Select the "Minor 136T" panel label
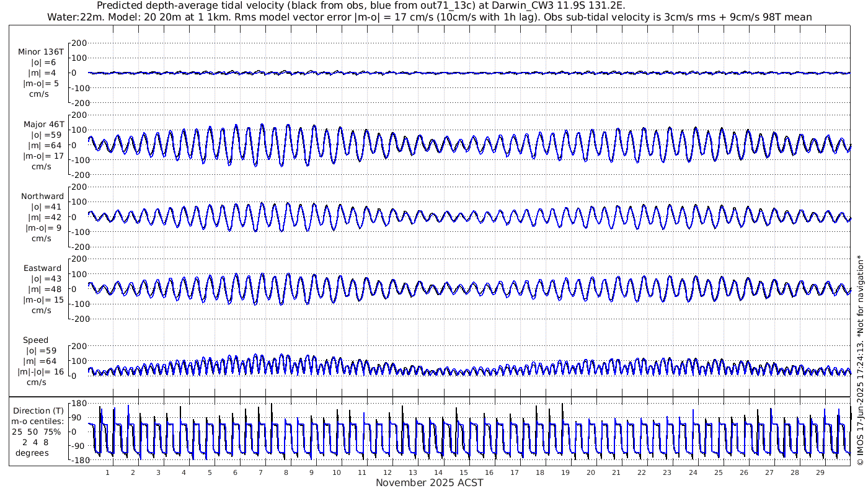Viewport: 868px width, 496px height. [x=41, y=52]
